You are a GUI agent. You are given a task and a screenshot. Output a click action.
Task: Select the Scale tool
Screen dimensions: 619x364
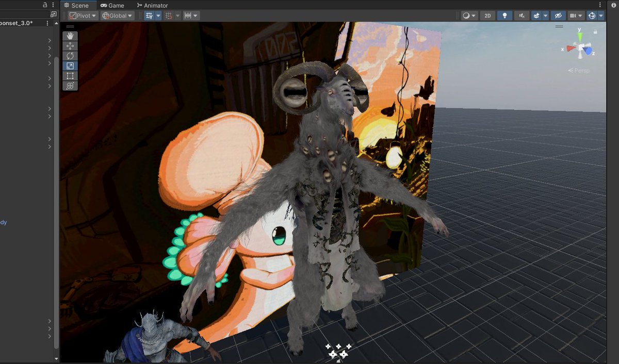pos(70,66)
